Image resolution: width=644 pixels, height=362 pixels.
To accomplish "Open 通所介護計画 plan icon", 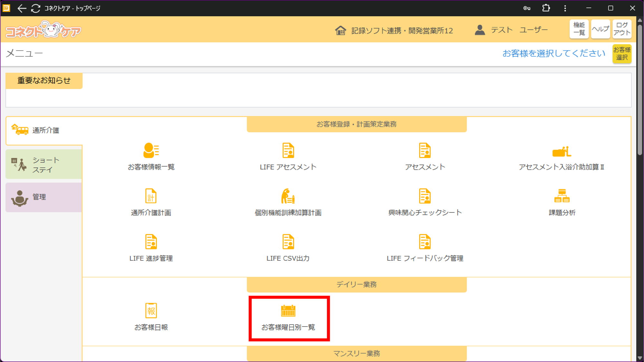I will (151, 196).
